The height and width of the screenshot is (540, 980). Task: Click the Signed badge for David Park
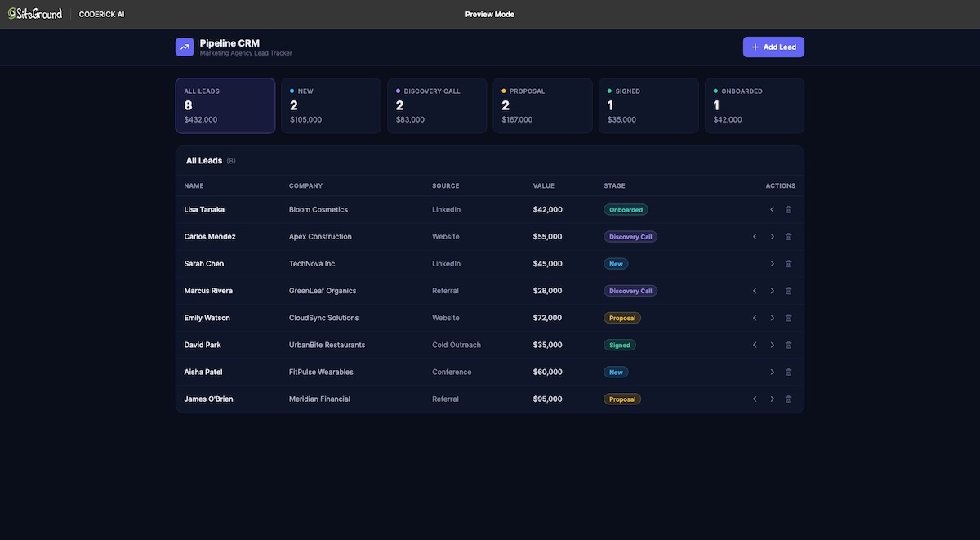click(620, 345)
